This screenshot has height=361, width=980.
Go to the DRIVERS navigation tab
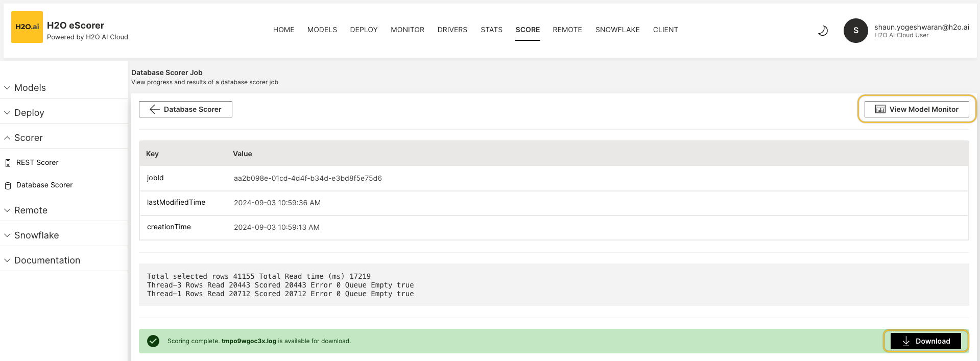pyautogui.click(x=452, y=30)
